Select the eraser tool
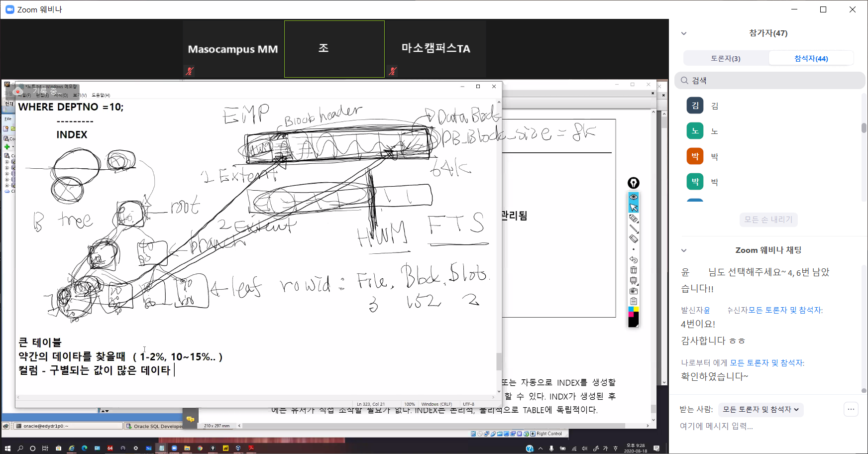This screenshot has height=454, width=868. pyautogui.click(x=633, y=239)
